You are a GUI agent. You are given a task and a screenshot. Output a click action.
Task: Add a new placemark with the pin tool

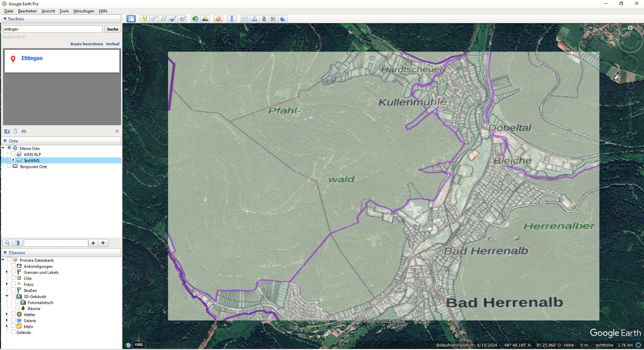[x=145, y=19]
